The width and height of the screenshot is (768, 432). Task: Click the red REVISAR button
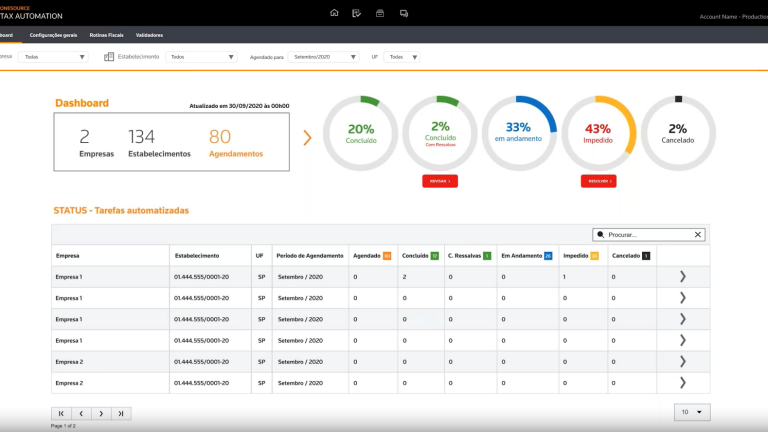[x=440, y=181]
